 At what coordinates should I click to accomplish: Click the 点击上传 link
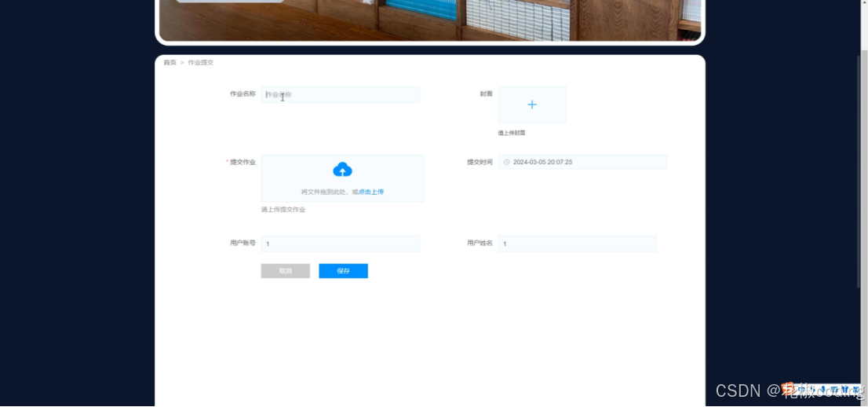(371, 192)
